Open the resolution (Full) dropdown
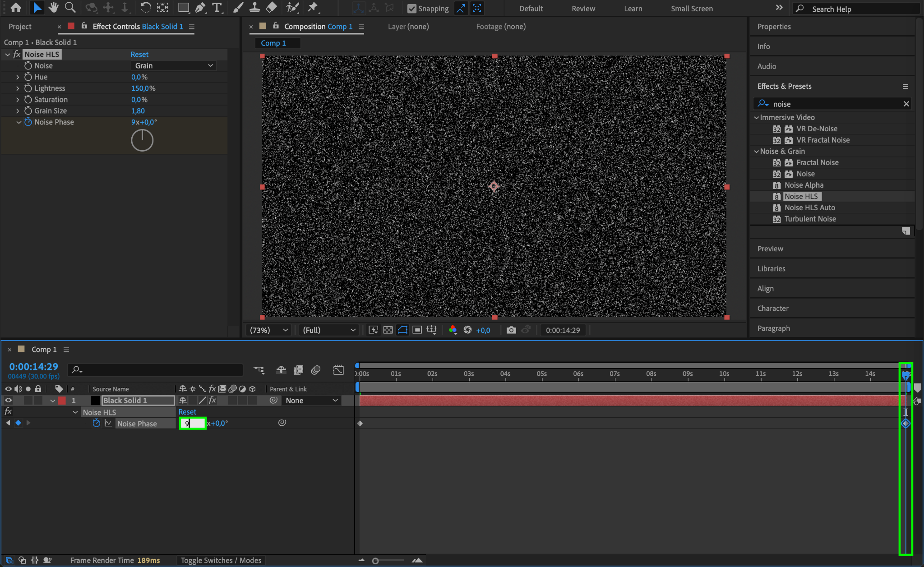 (x=328, y=330)
